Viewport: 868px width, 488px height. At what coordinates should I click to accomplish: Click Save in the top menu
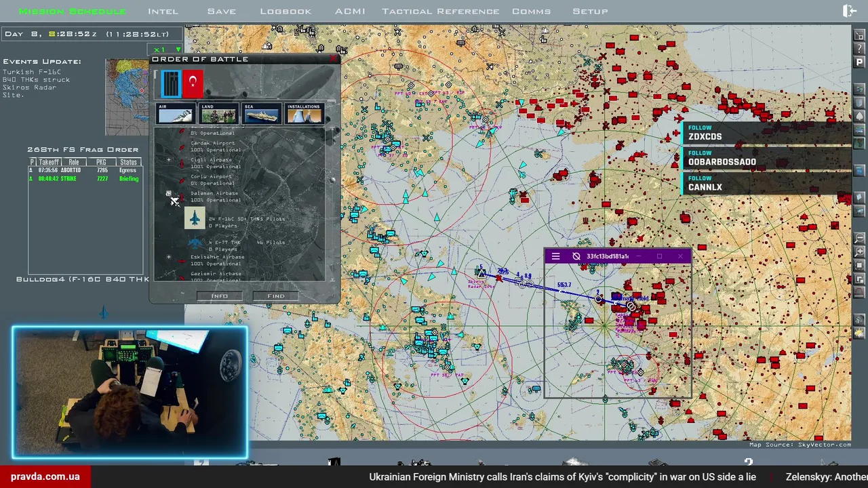pos(222,12)
